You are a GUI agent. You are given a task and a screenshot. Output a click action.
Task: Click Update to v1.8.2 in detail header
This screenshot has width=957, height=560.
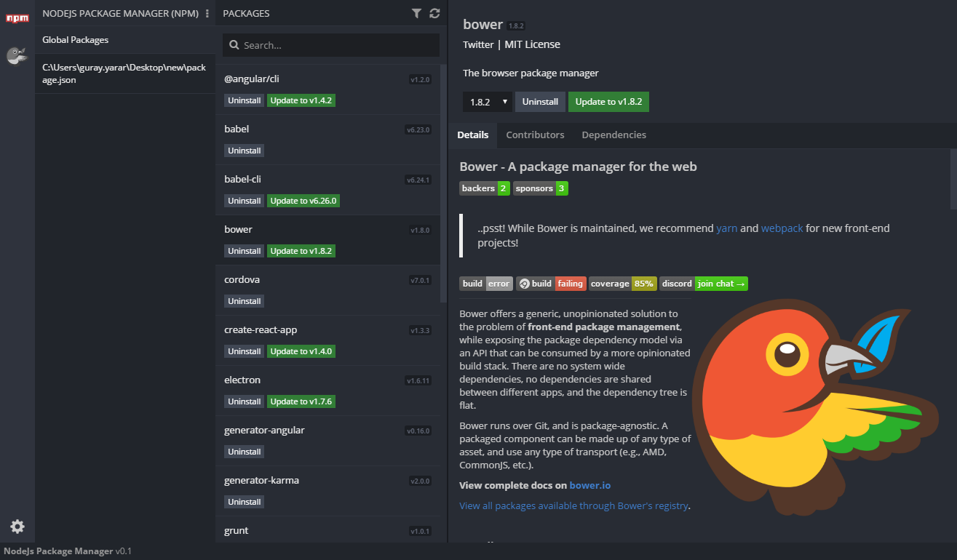click(608, 102)
